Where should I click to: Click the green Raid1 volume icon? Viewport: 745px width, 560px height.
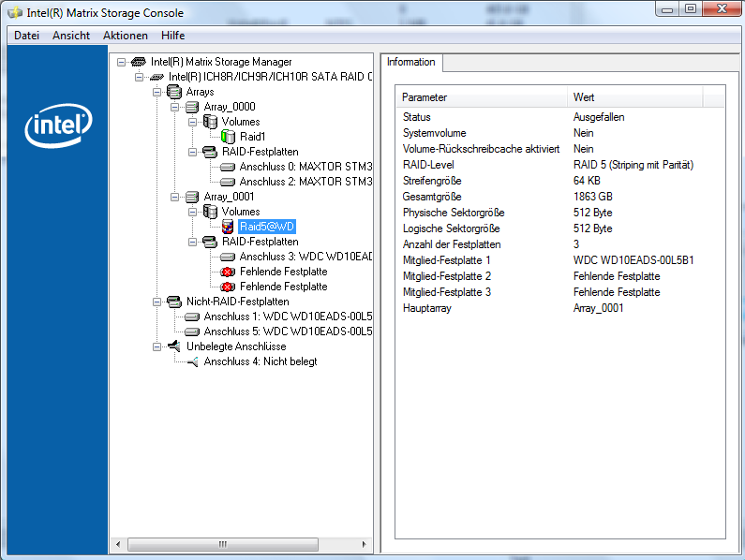228,137
